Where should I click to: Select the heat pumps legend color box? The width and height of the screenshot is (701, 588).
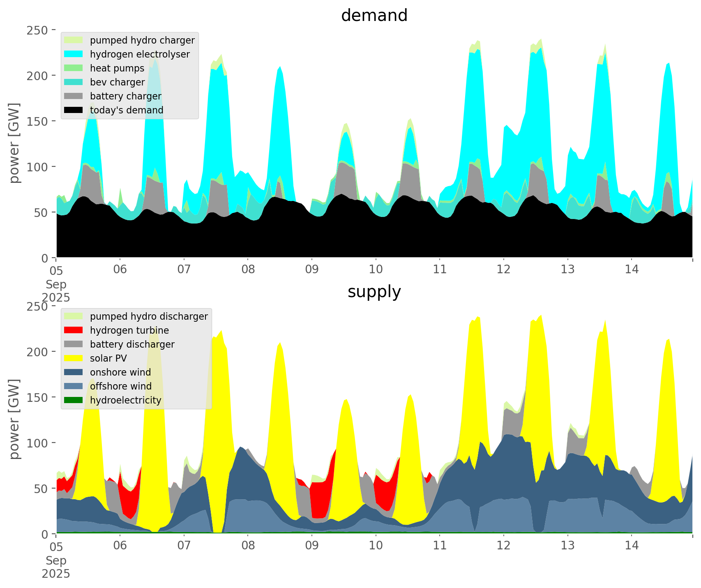coord(74,68)
